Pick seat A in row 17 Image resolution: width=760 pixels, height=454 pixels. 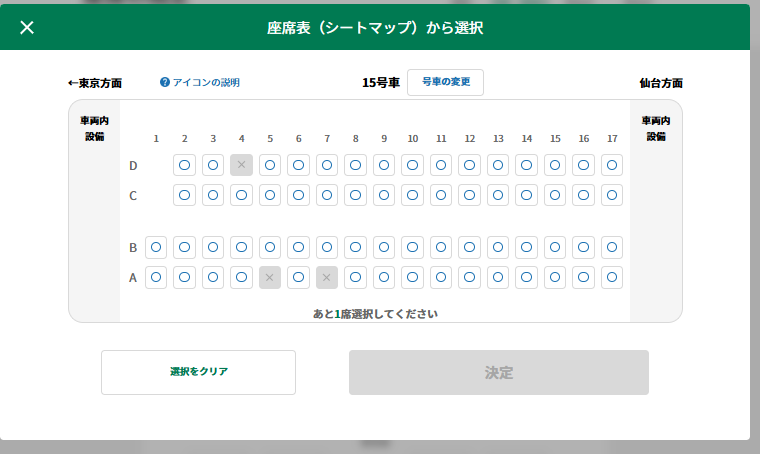click(612, 277)
